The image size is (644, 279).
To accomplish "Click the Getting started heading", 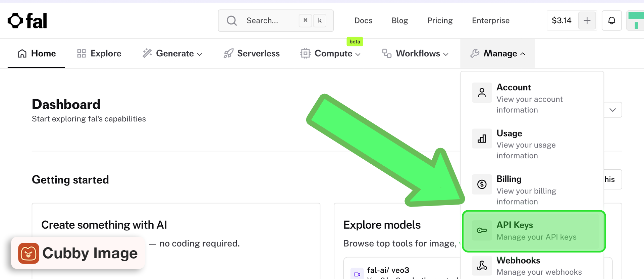I will pos(70,180).
